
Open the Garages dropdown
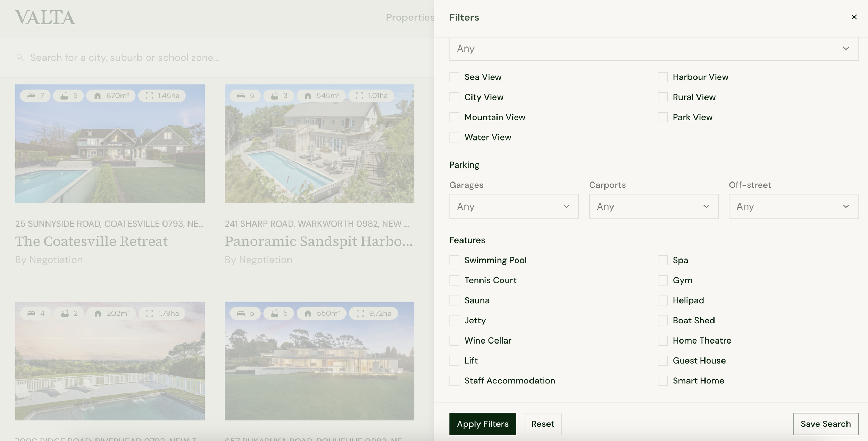click(x=514, y=206)
